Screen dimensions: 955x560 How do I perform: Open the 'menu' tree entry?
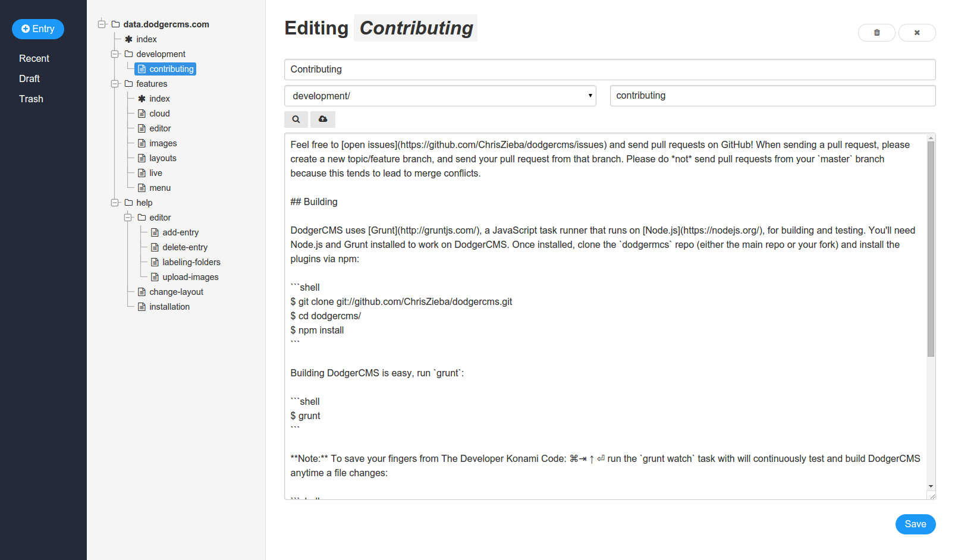coord(160,188)
